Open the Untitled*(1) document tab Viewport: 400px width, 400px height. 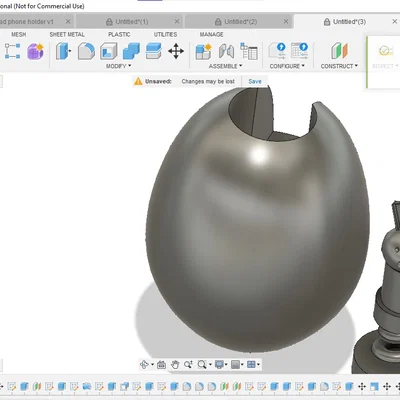click(x=131, y=22)
